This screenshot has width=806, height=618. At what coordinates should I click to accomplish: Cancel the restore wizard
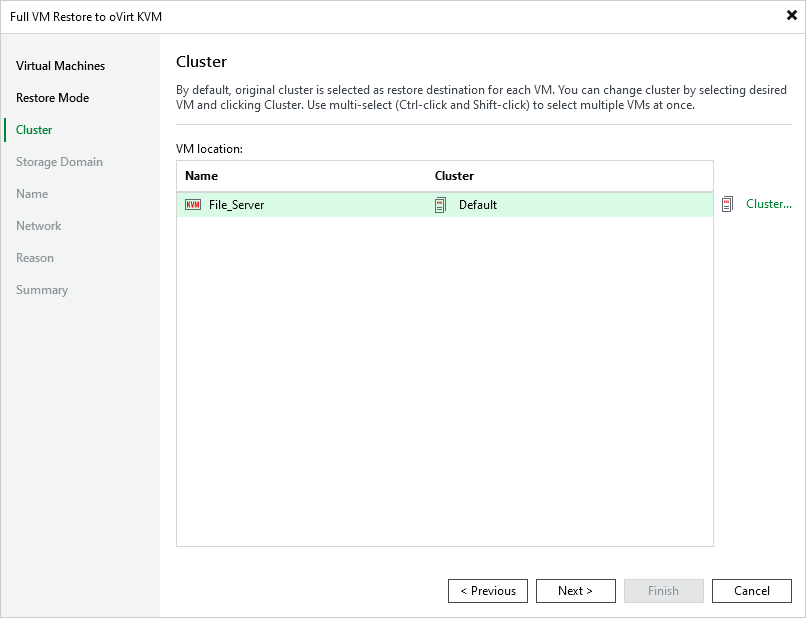click(751, 590)
